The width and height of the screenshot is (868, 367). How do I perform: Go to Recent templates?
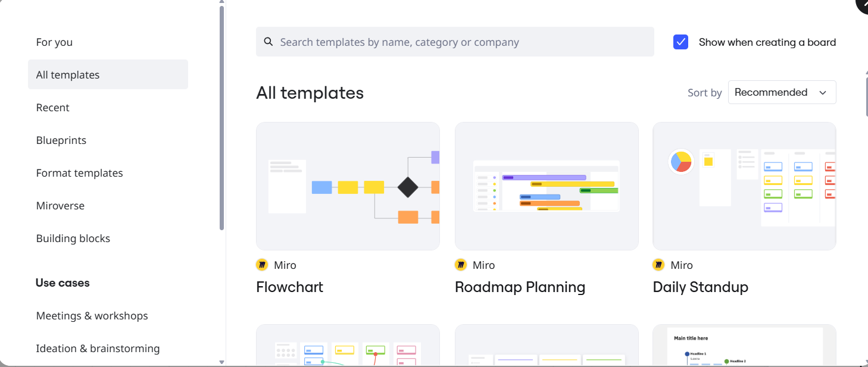(53, 108)
